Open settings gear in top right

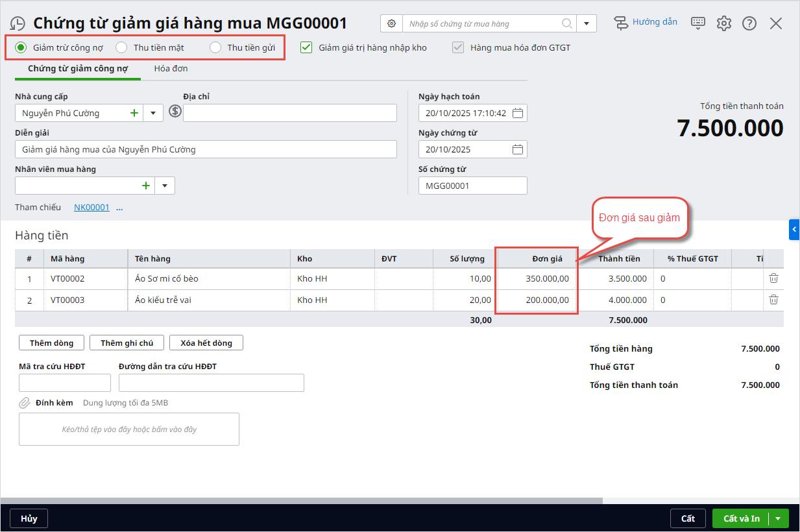(x=724, y=23)
